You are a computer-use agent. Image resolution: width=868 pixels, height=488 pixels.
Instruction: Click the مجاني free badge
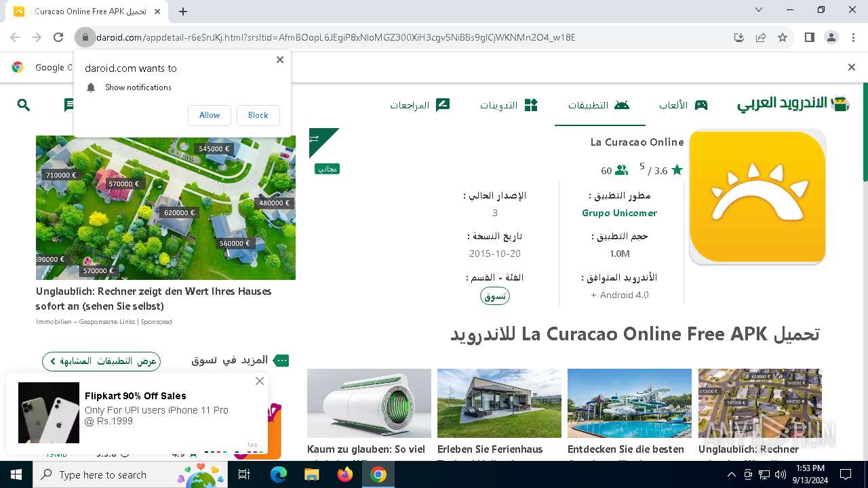point(328,169)
